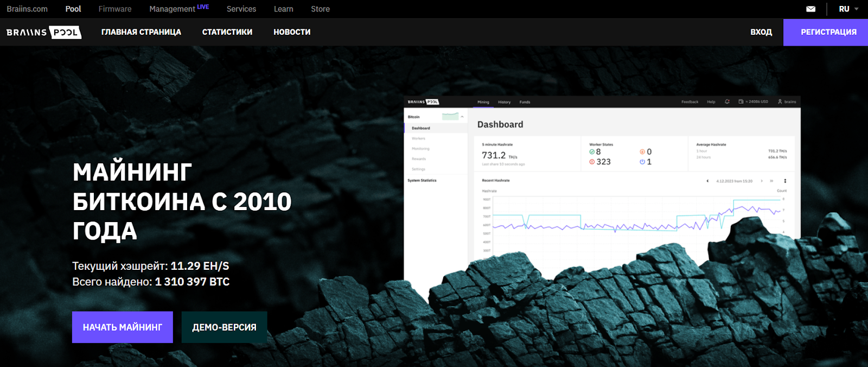Go to ГЛАВНАЯ СТРАНИЦА
This screenshot has width=868, height=367.
pos(141,32)
